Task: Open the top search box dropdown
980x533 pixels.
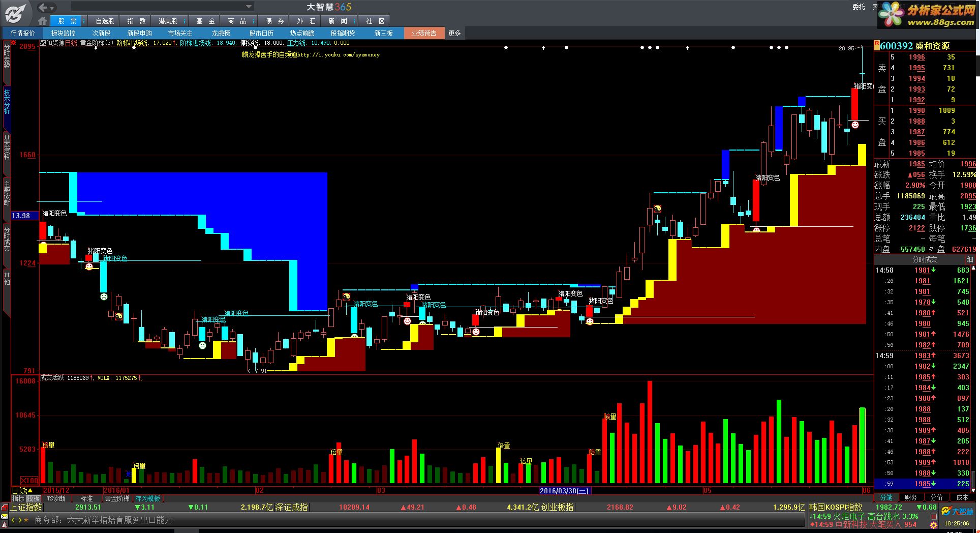Action: point(249,7)
